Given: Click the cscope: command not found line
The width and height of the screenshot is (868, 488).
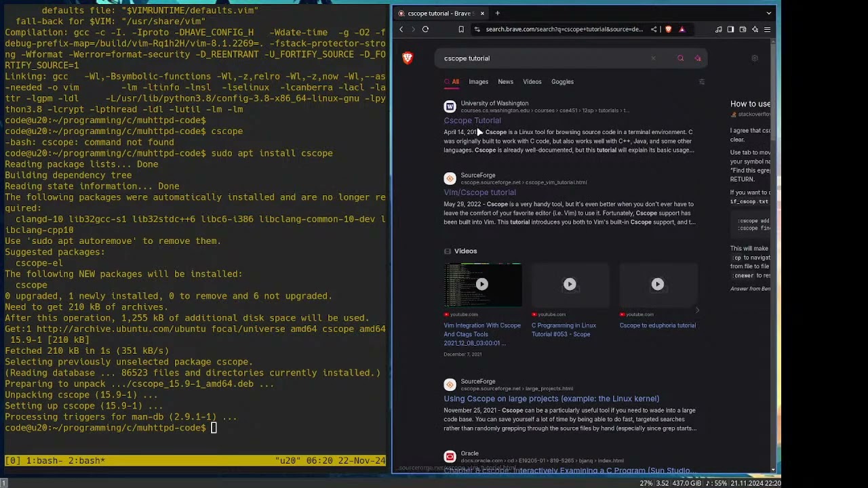Looking at the screenshot, I should click(x=90, y=142).
